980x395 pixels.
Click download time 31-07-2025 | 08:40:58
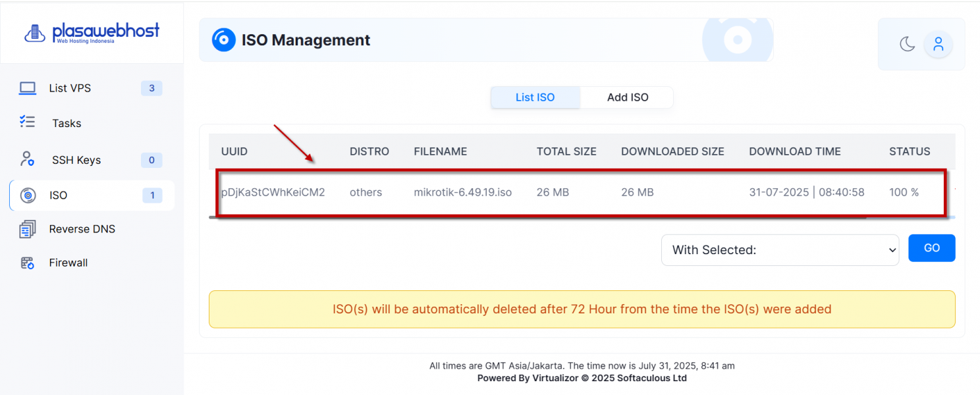tap(807, 192)
